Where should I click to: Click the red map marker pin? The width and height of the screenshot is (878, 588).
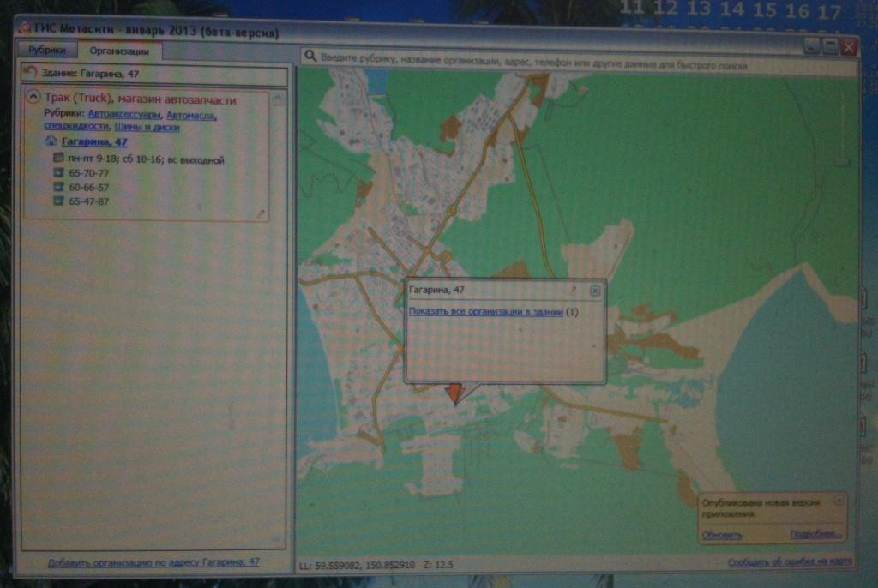click(x=454, y=393)
